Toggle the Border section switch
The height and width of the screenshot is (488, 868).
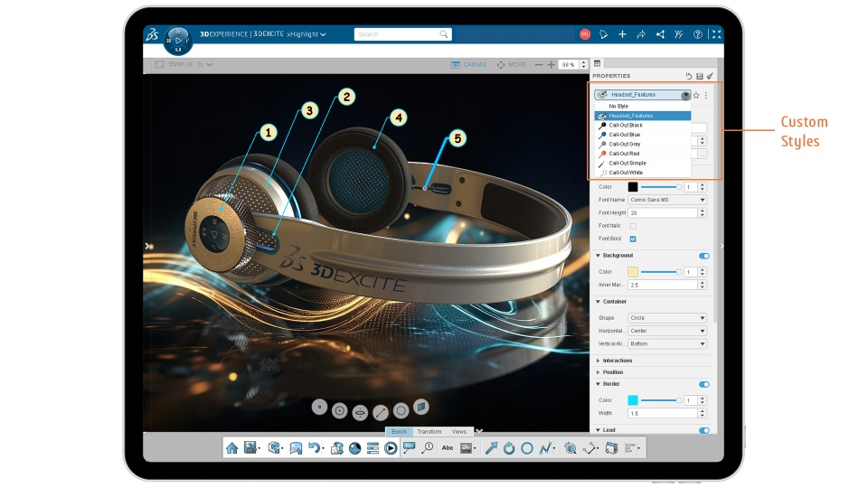(x=704, y=384)
